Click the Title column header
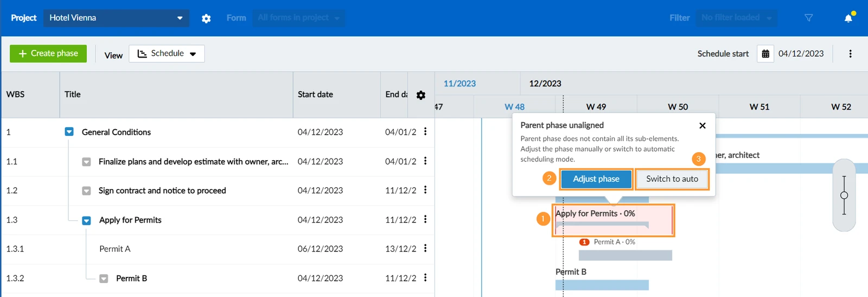 72,94
